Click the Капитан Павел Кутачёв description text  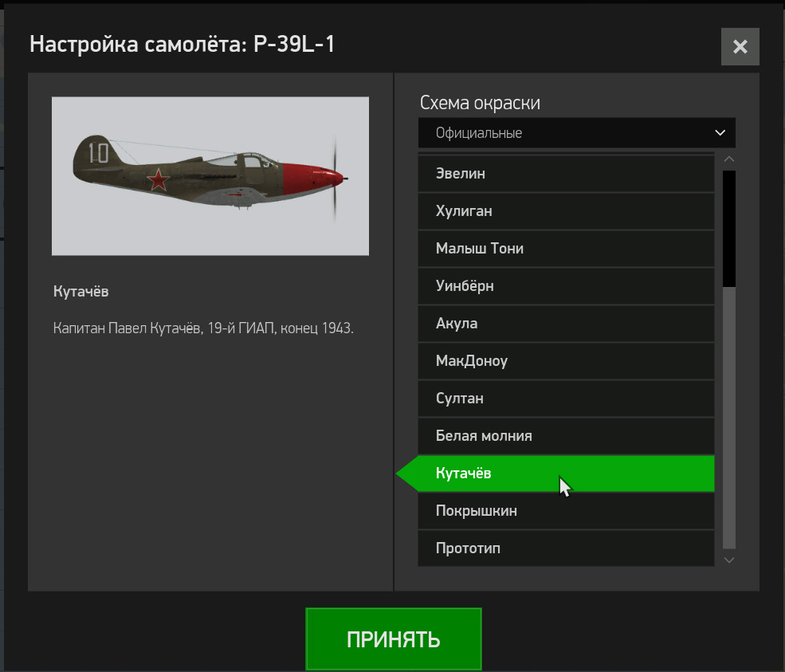[x=203, y=328]
